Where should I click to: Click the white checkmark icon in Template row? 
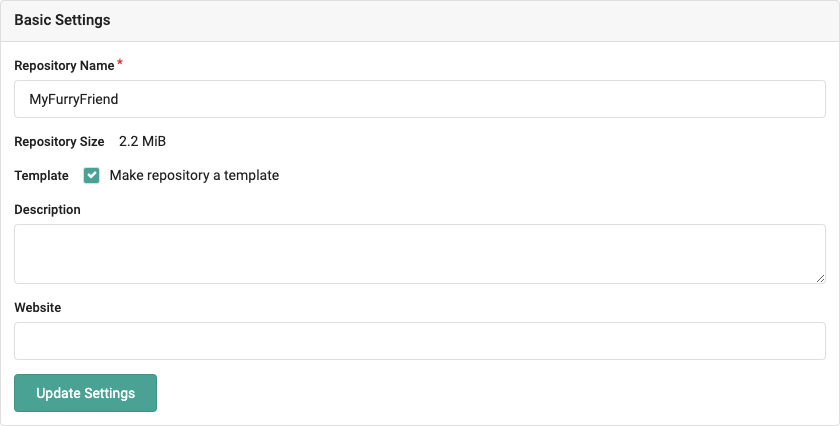[92, 175]
